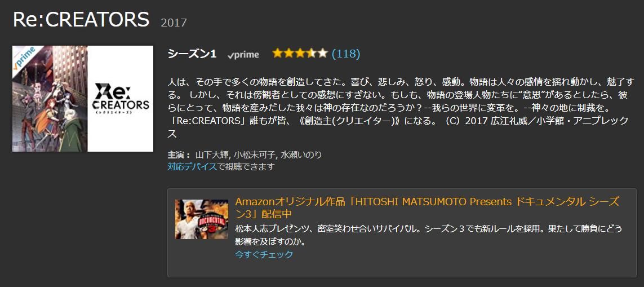Select cast member 山下大輝

pos(213,155)
